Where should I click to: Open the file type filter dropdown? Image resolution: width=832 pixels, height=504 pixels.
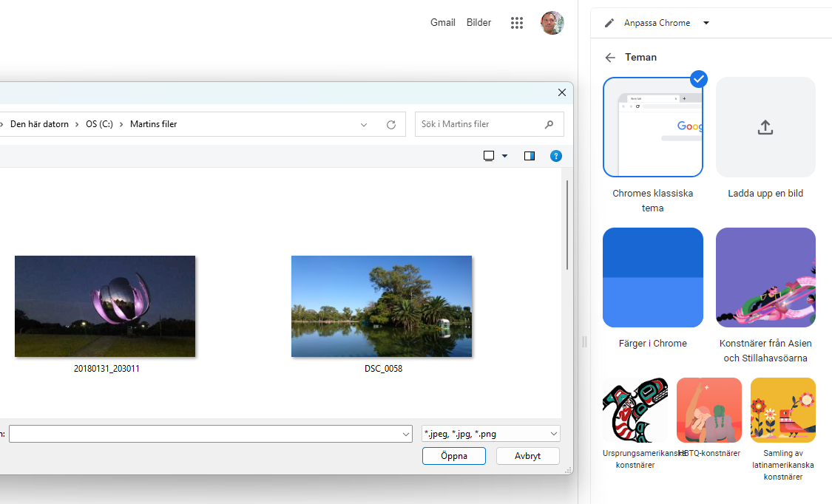490,434
